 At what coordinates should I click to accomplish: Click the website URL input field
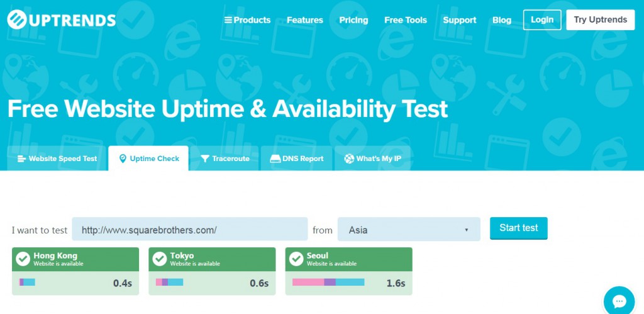(190, 229)
